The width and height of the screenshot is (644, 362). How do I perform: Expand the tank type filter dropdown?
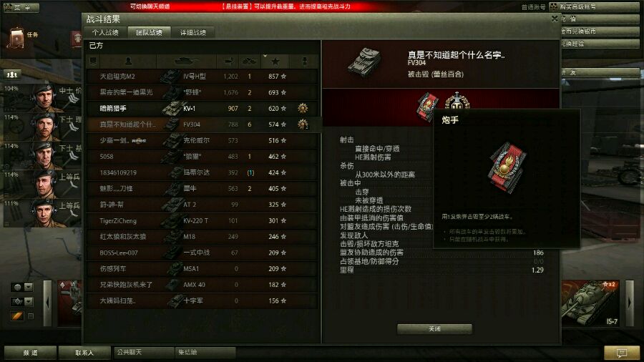tap(29, 302)
